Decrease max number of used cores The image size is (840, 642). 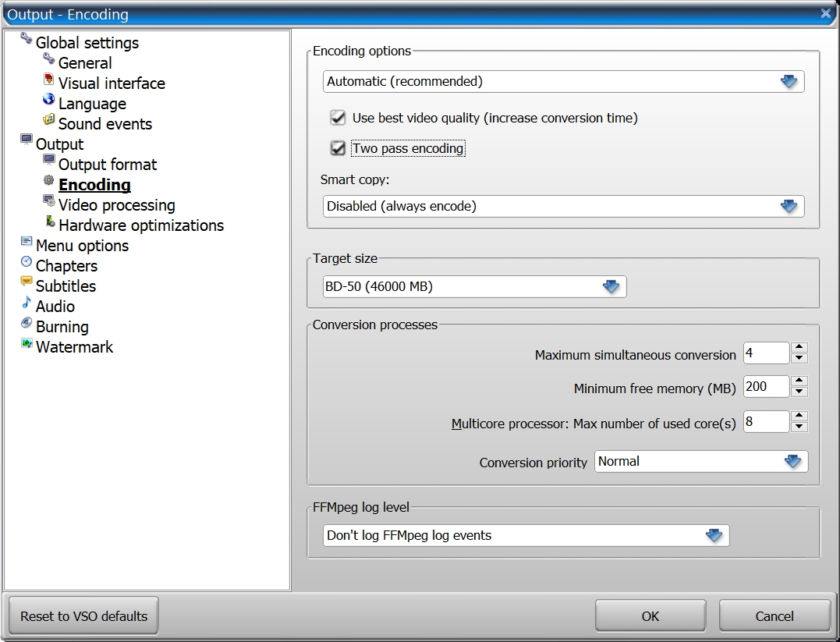799,427
